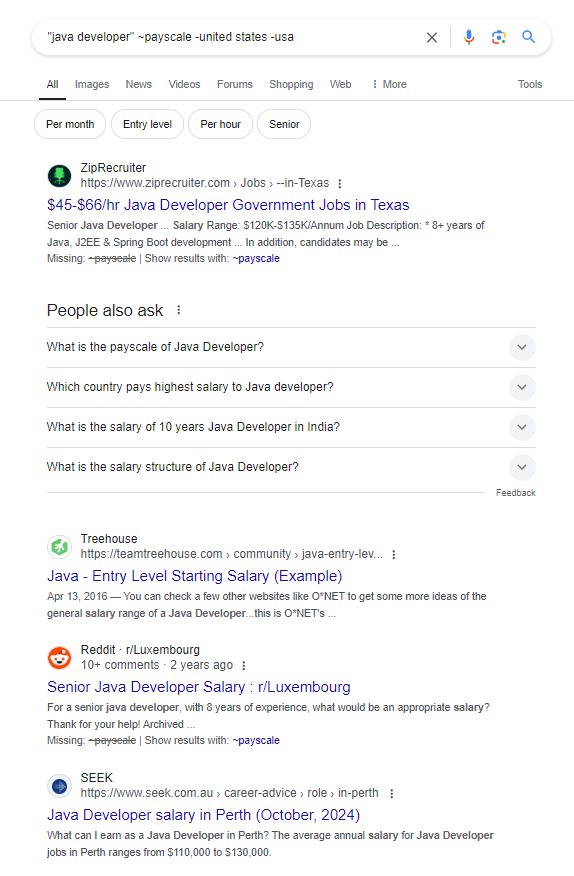Click the Feedback link below People also ask

tap(515, 493)
